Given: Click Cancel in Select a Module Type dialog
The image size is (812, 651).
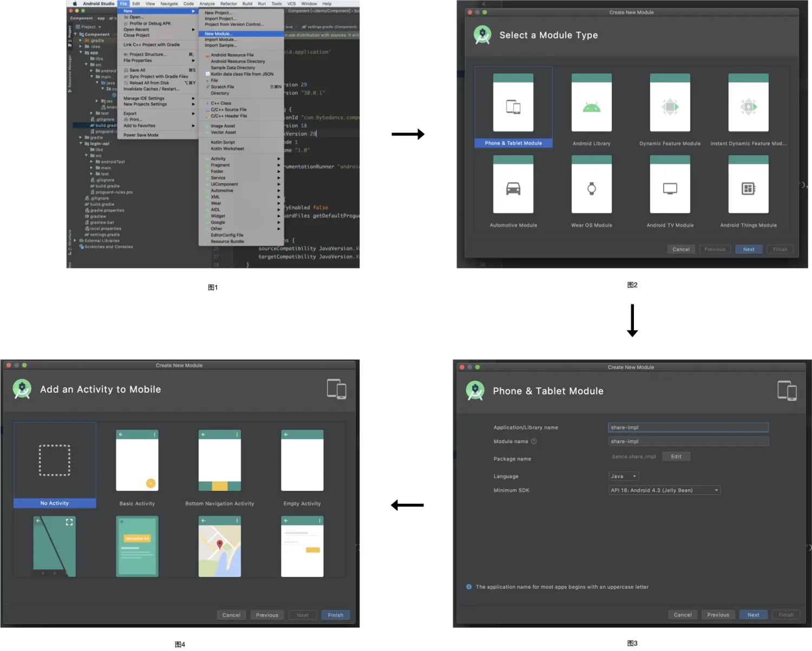Looking at the screenshot, I should [x=681, y=249].
